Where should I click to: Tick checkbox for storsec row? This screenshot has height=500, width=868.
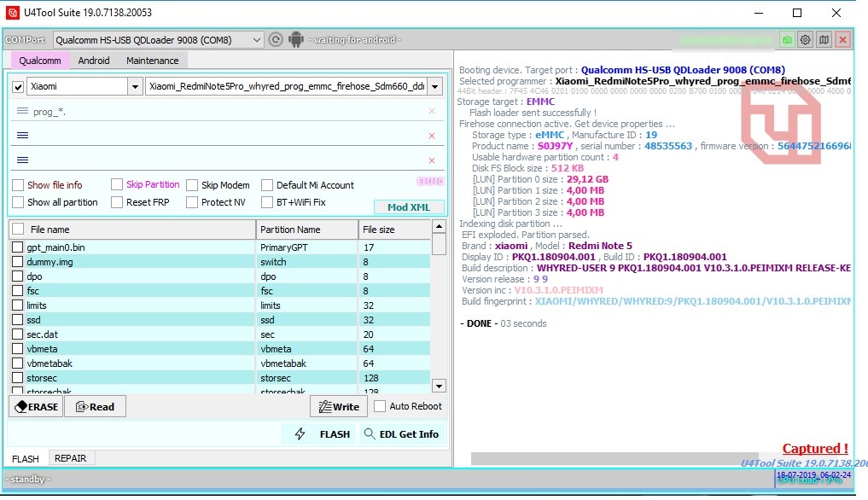(17, 378)
